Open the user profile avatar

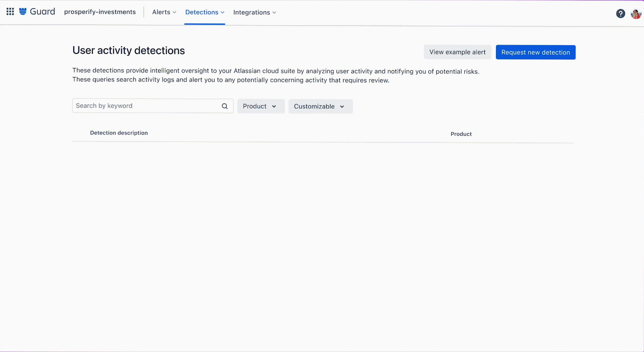(636, 14)
